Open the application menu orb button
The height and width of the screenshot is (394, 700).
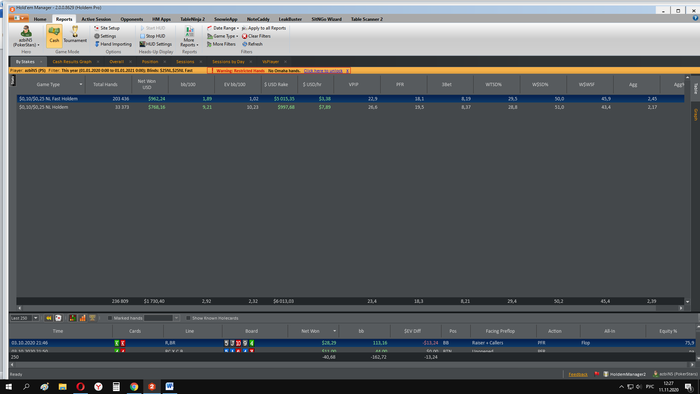pyautogui.click(x=18, y=18)
